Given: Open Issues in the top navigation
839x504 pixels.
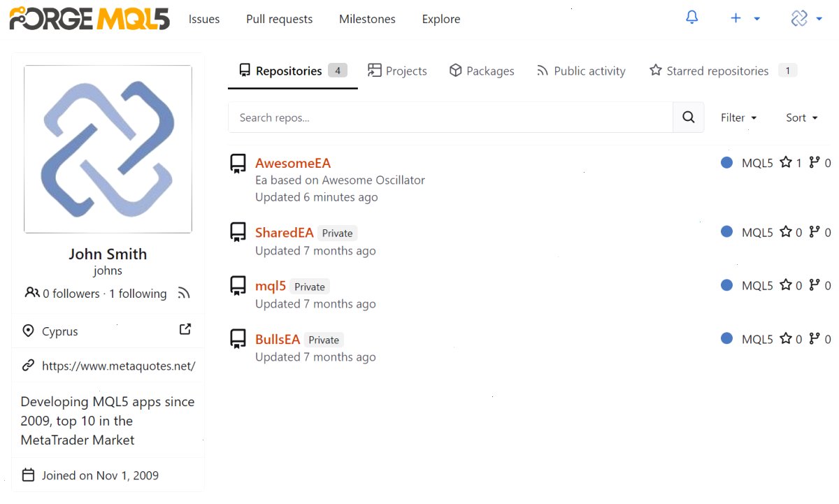Looking at the screenshot, I should (x=204, y=19).
